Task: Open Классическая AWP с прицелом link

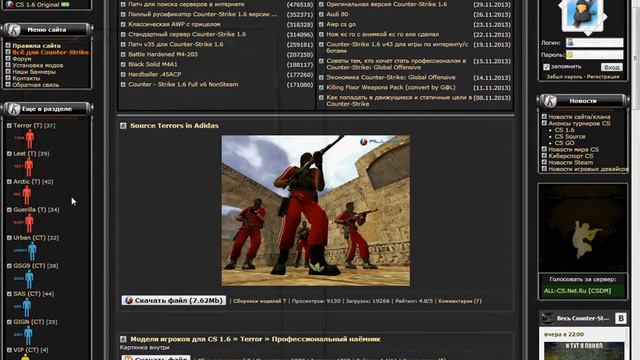Action: 174,24
